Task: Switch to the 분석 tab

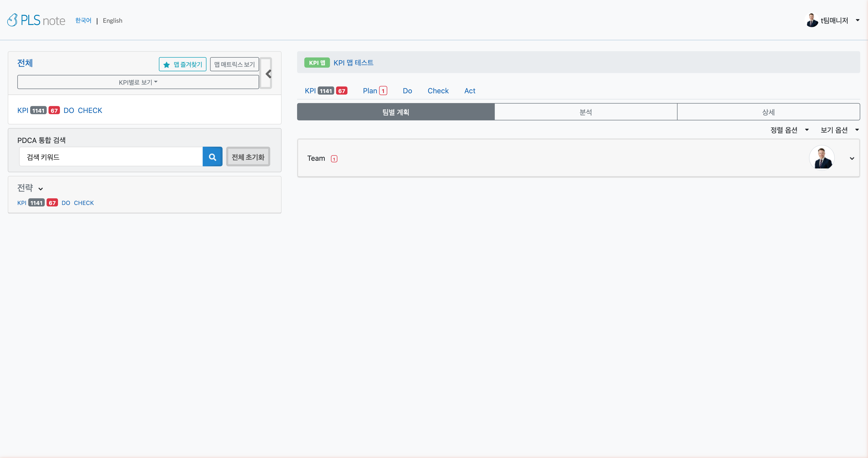Action: point(586,112)
